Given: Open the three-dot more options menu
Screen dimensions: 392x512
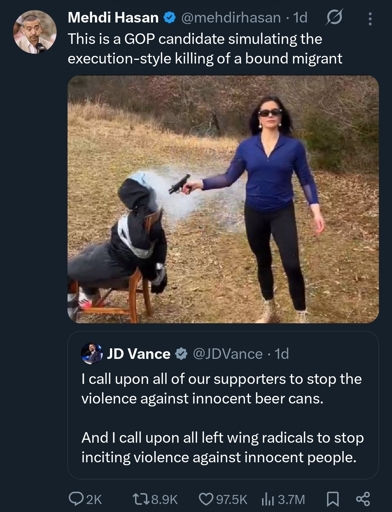Looking at the screenshot, I should click(x=370, y=19).
